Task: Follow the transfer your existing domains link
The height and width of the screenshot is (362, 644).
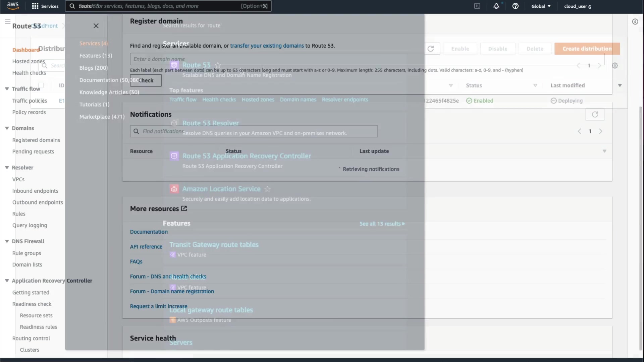Action: click(x=267, y=46)
